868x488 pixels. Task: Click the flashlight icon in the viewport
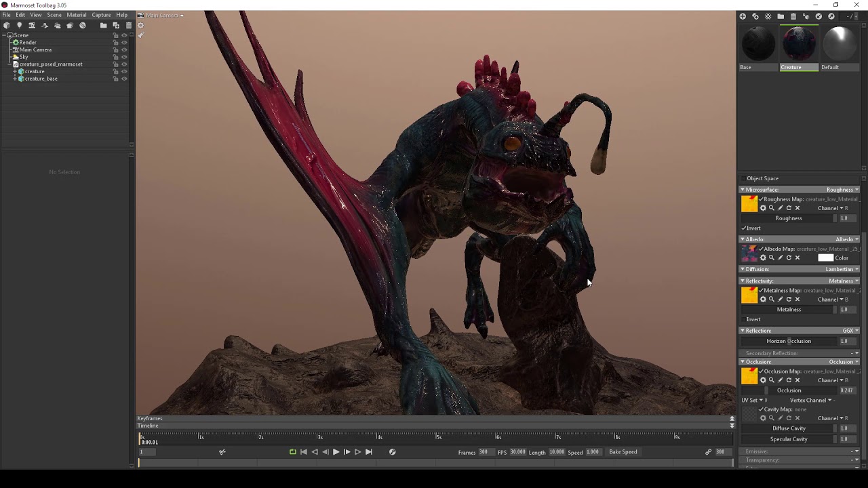coord(140,35)
